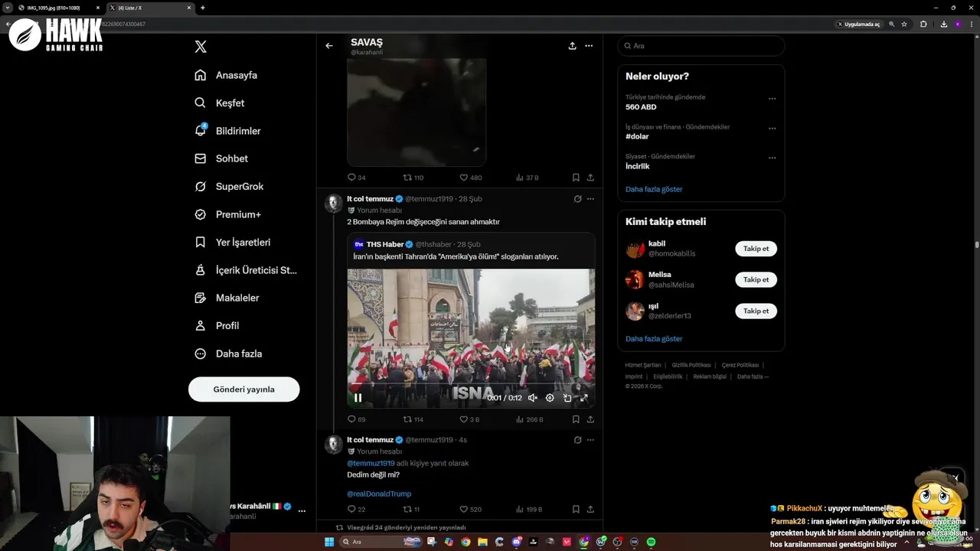This screenshot has height=551, width=980.
Task: Open Anasayfa home page
Action: [x=226, y=75]
